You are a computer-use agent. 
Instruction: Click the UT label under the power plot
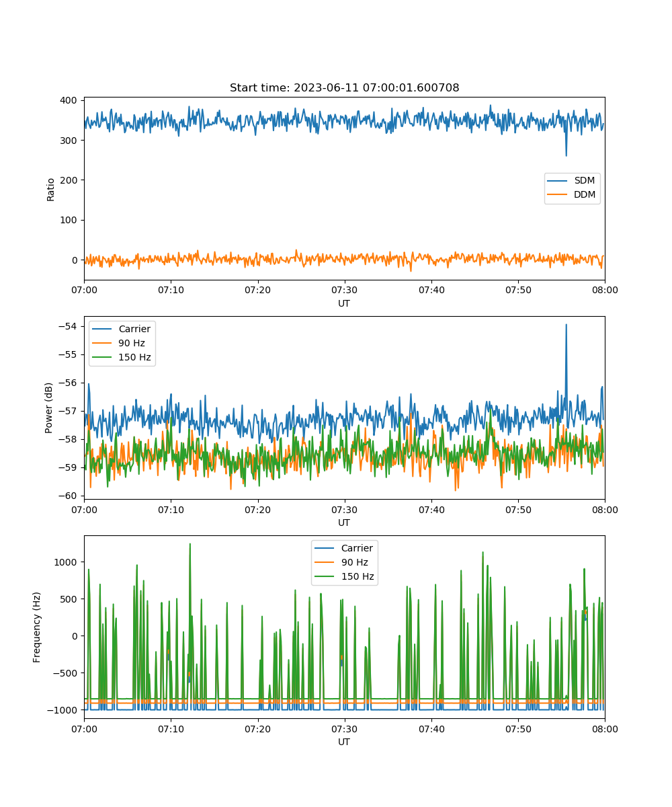tap(344, 523)
